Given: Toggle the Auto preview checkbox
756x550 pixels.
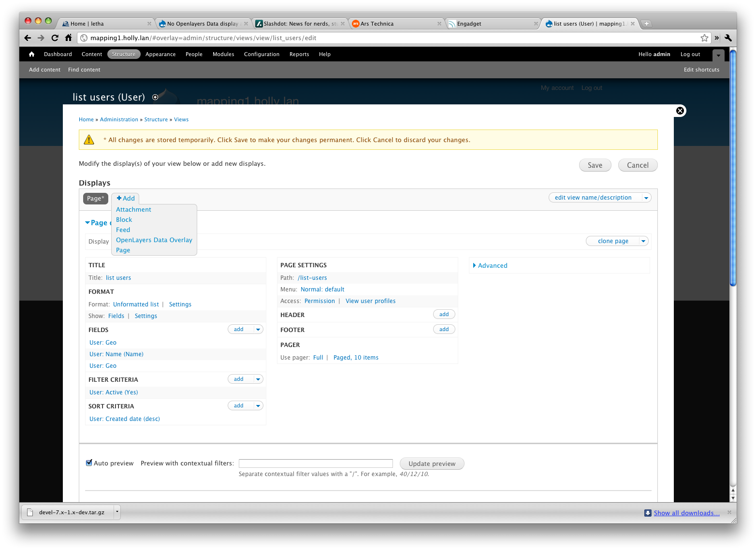Looking at the screenshot, I should pos(89,463).
